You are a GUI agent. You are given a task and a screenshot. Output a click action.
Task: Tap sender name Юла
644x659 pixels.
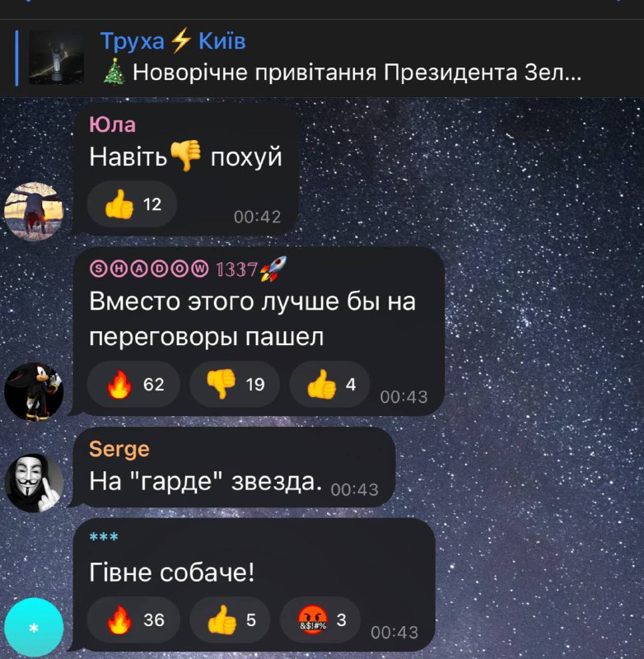point(112,124)
